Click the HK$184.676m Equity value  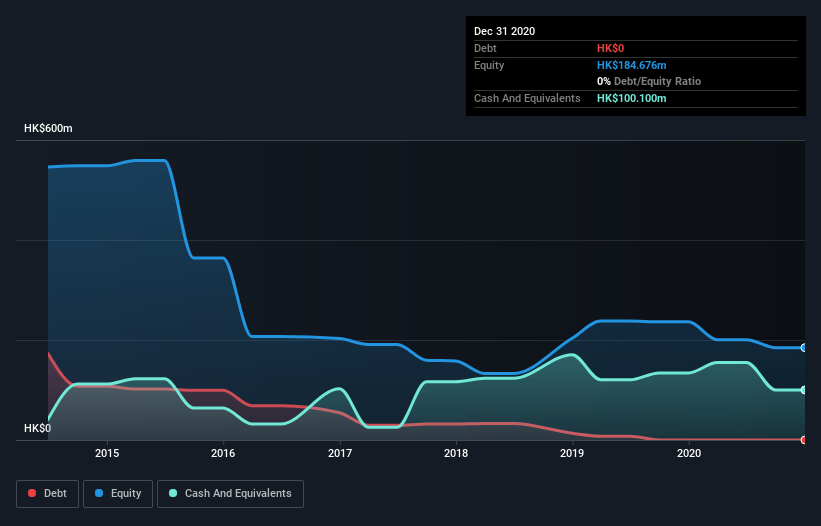[631, 65]
